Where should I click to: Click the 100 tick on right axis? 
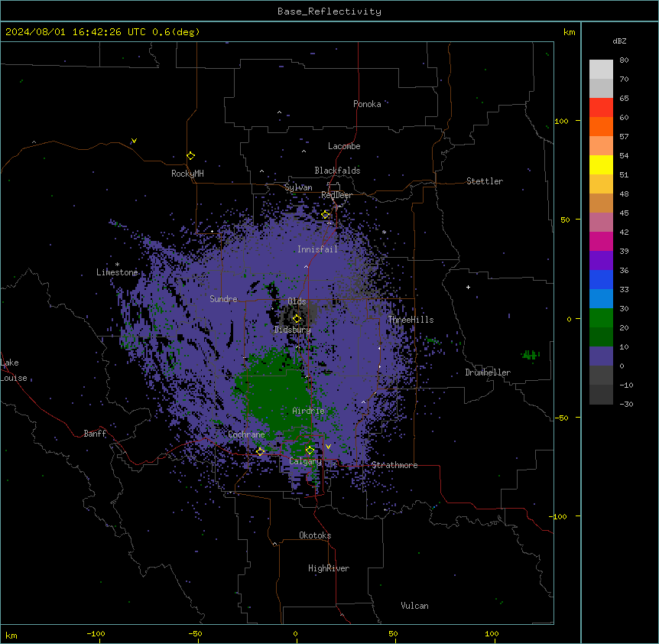click(x=561, y=121)
